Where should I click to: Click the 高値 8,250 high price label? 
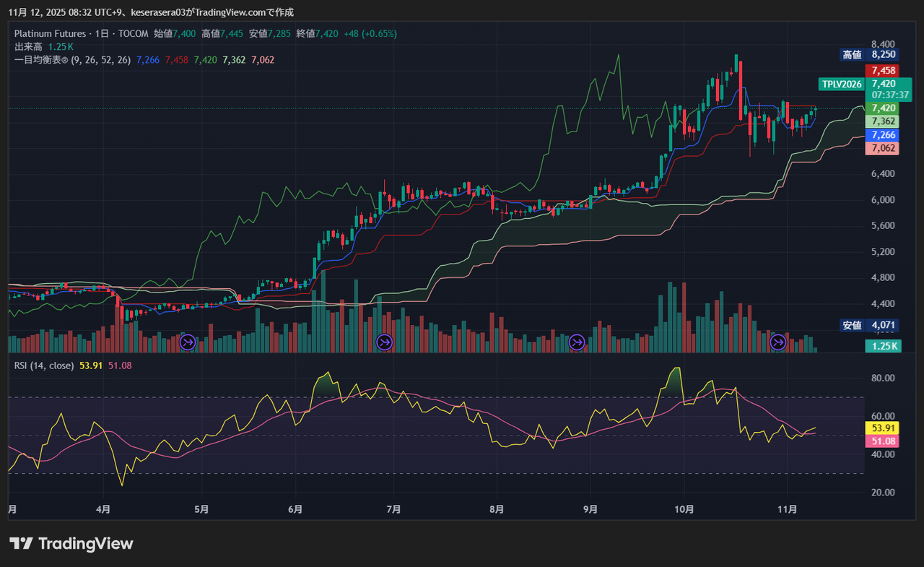click(869, 54)
